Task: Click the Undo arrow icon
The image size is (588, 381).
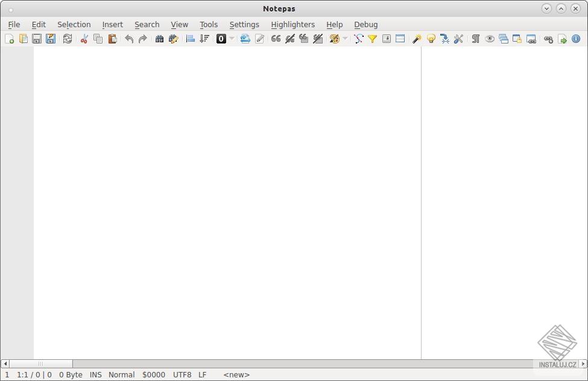Action: (x=128, y=39)
